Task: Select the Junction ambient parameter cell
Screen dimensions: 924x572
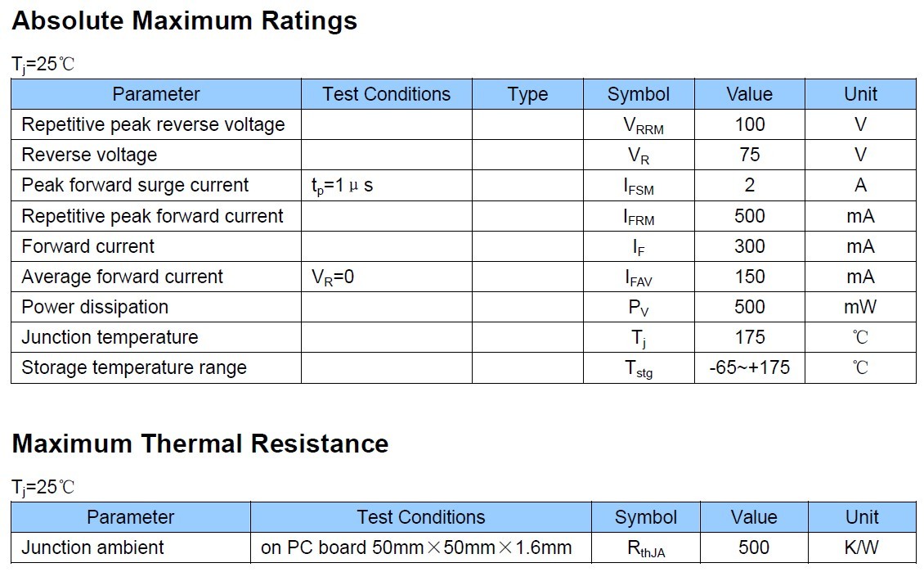Action: click(x=92, y=547)
